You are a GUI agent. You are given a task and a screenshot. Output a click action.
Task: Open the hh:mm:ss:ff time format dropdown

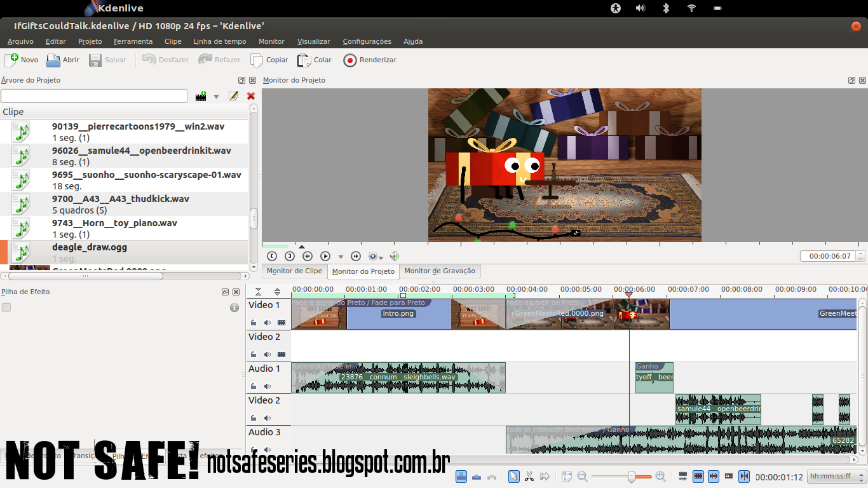(834, 477)
